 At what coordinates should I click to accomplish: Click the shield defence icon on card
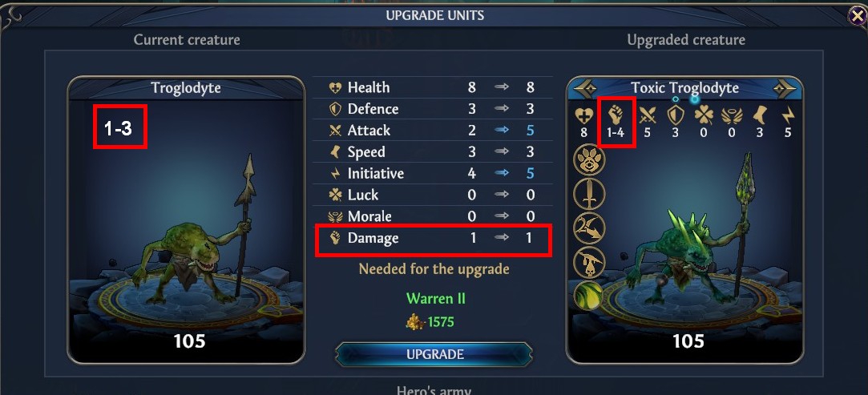click(675, 115)
